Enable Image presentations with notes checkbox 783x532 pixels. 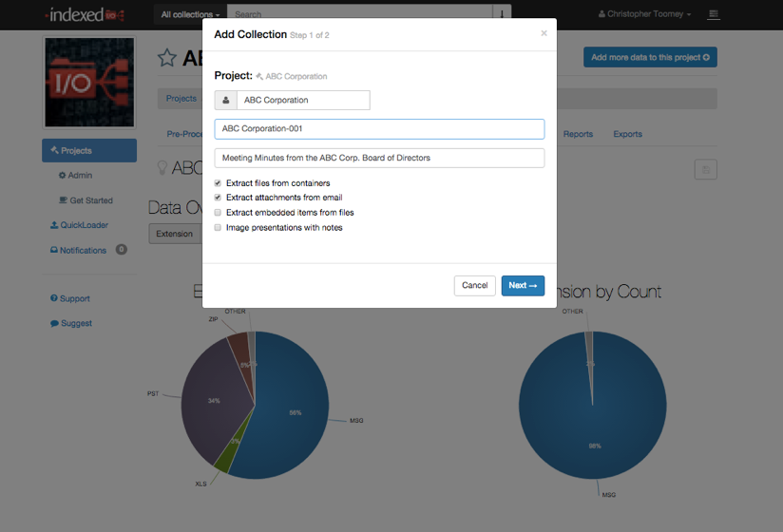click(x=218, y=228)
